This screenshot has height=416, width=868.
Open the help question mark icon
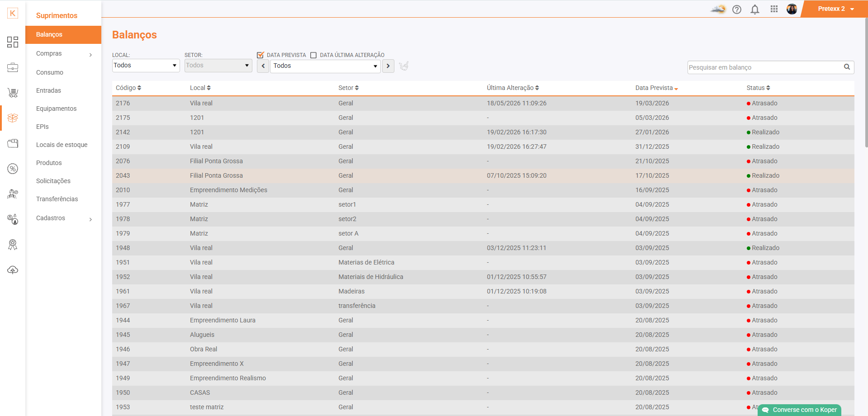(x=737, y=9)
